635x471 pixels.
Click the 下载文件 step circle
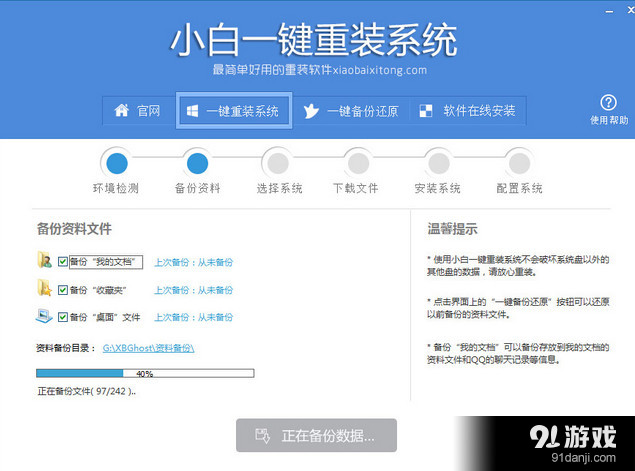pos(358,163)
